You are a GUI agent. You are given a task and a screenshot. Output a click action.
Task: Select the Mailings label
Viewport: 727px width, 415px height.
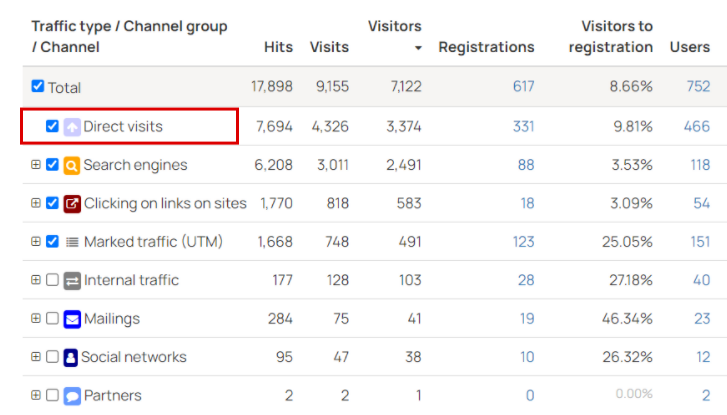pos(112,319)
